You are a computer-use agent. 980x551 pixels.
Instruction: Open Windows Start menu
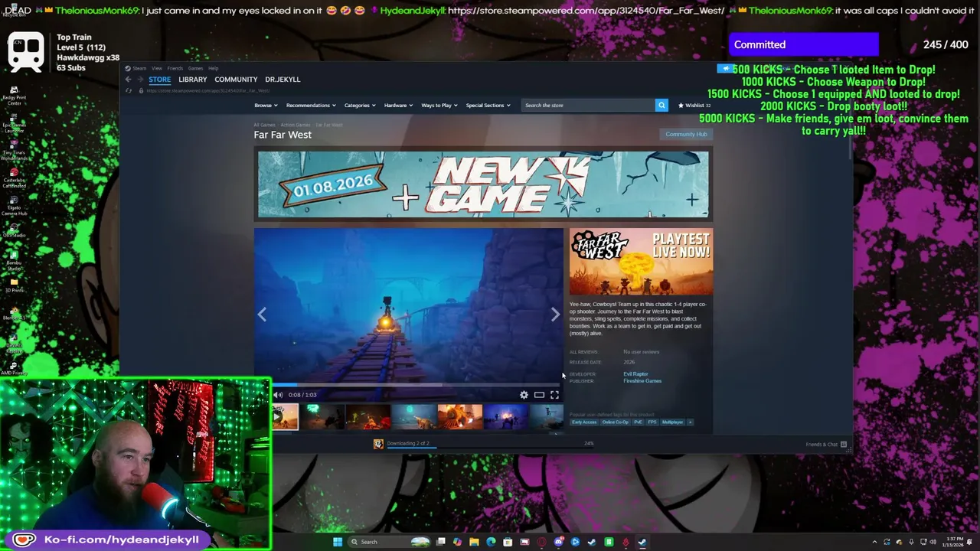(x=338, y=542)
